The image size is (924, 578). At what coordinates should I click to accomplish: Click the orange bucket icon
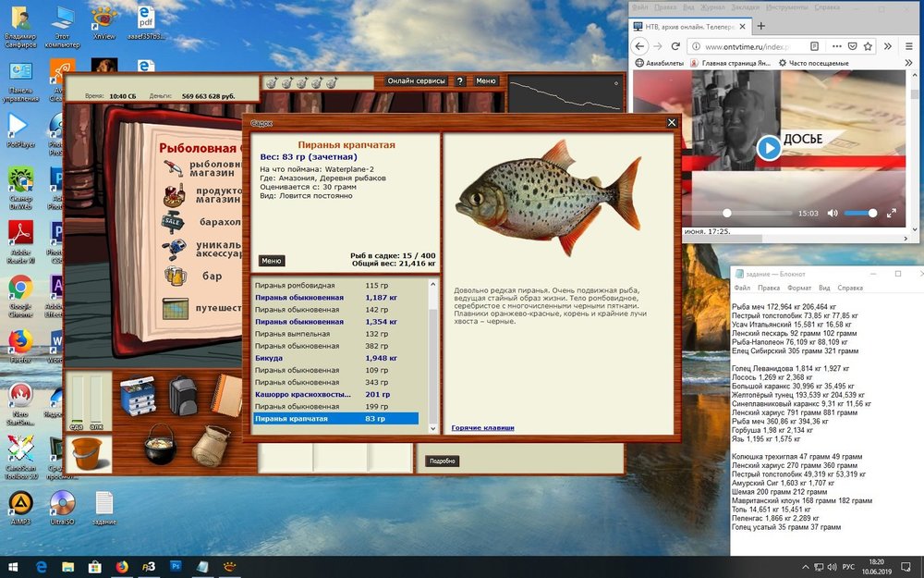click(87, 454)
